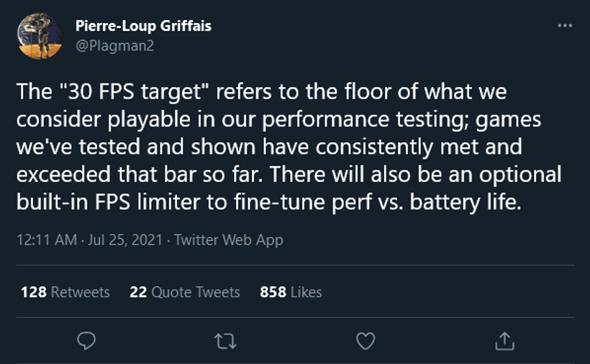This screenshot has height=364, width=590.
Task: See who gave the 858 Likes
Action: (x=291, y=292)
